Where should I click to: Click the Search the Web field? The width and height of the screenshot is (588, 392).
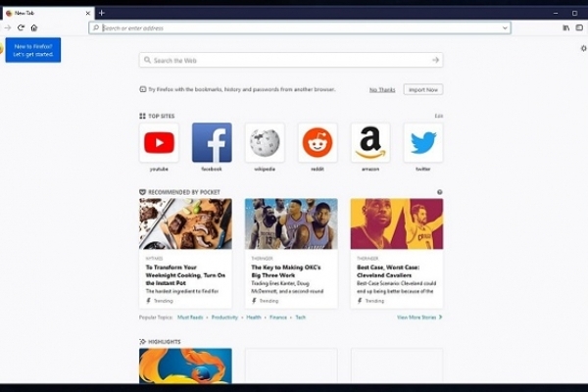click(x=291, y=60)
